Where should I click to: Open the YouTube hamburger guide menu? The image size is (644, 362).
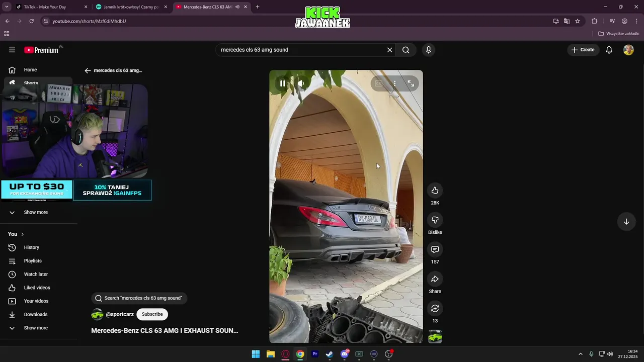click(12, 50)
